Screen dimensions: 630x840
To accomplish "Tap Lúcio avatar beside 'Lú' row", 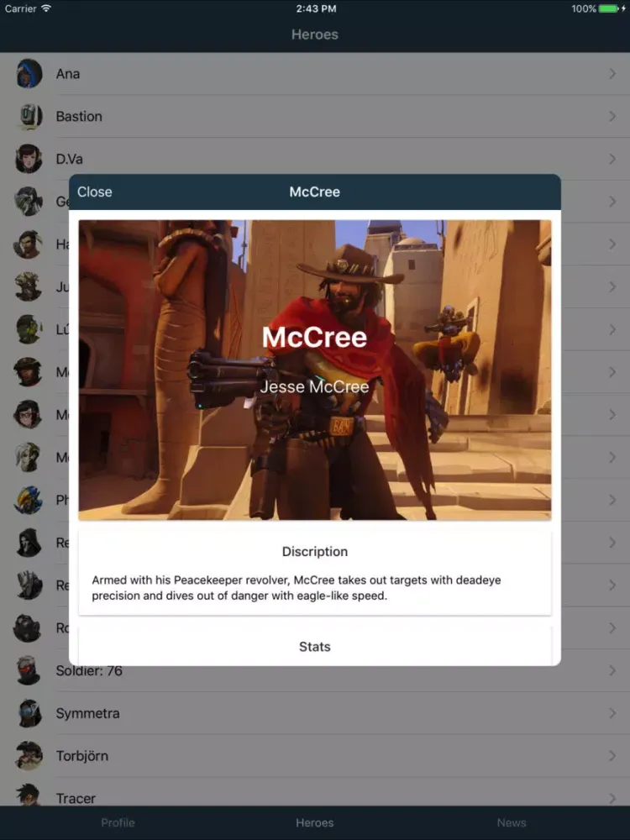I will click(x=29, y=329).
